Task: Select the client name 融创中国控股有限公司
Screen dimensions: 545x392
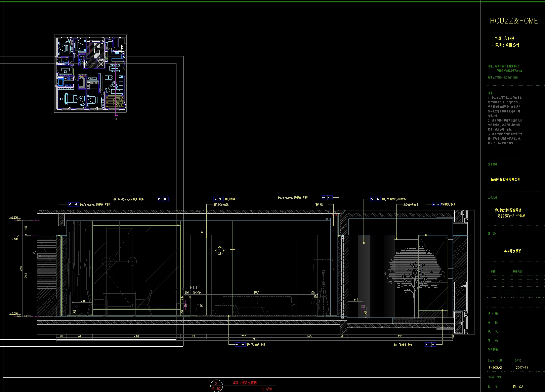Action: (x=506, y=180)
